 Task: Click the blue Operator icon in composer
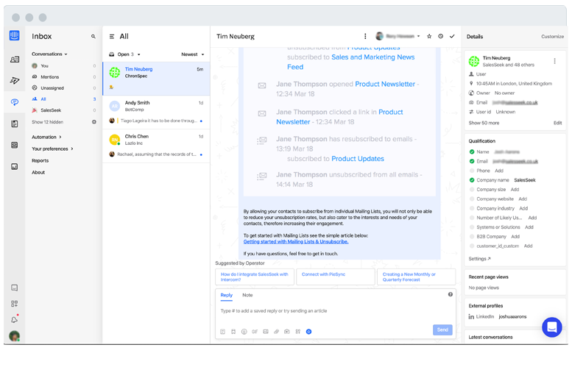click(x=308, y=332)
